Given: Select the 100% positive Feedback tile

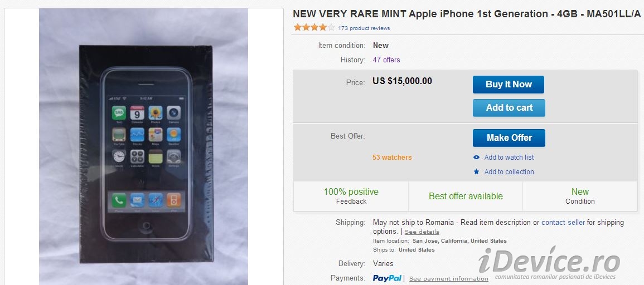Looking at the screenshot, I should [x=351, y=196].
